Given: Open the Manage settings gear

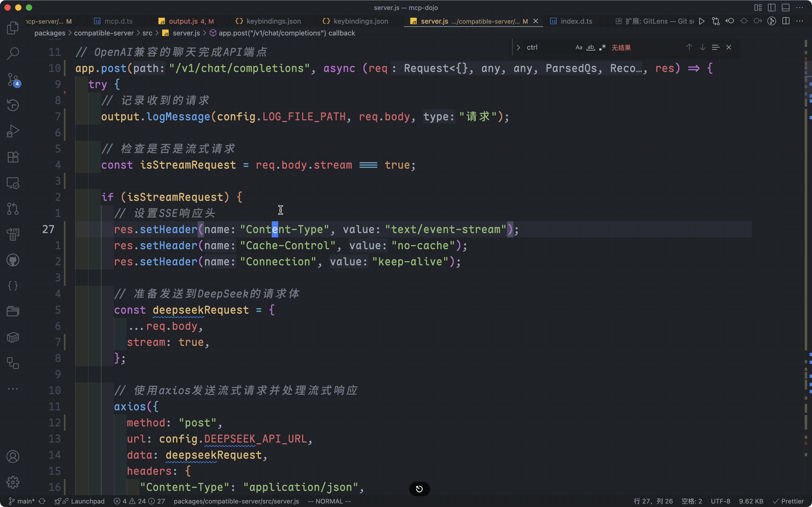Looking at the screenshot, I should point(13,482).
